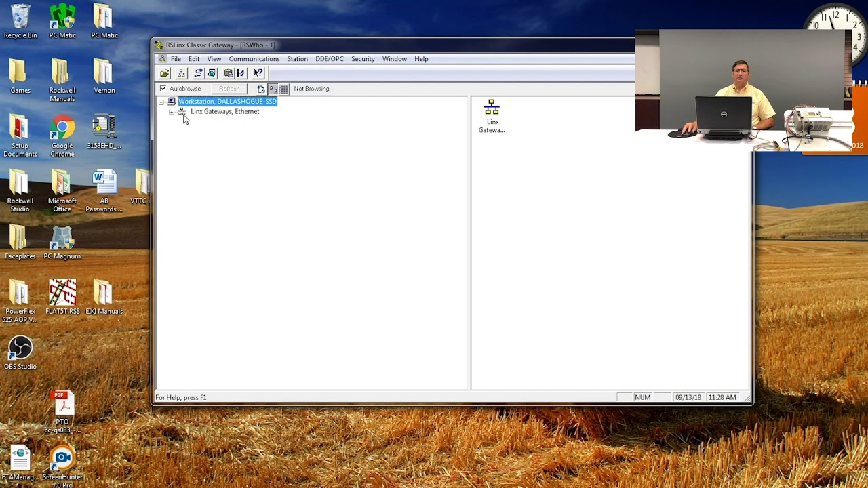Select the OBS Studio desktop shortcut
This screenshot has width=868, height=488.
20,353
